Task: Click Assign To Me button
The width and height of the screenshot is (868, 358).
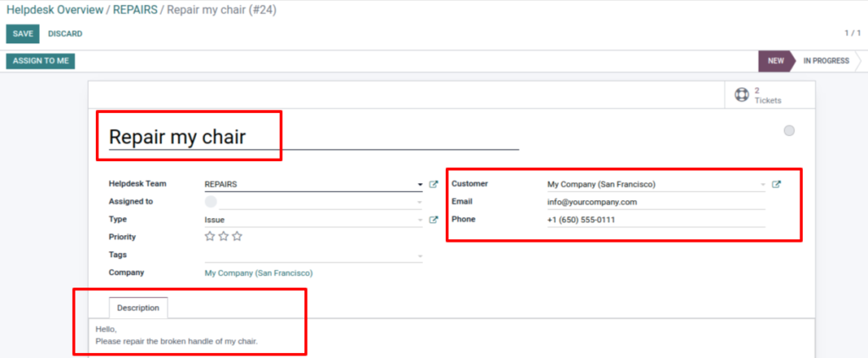Action: tap(41, 61)
